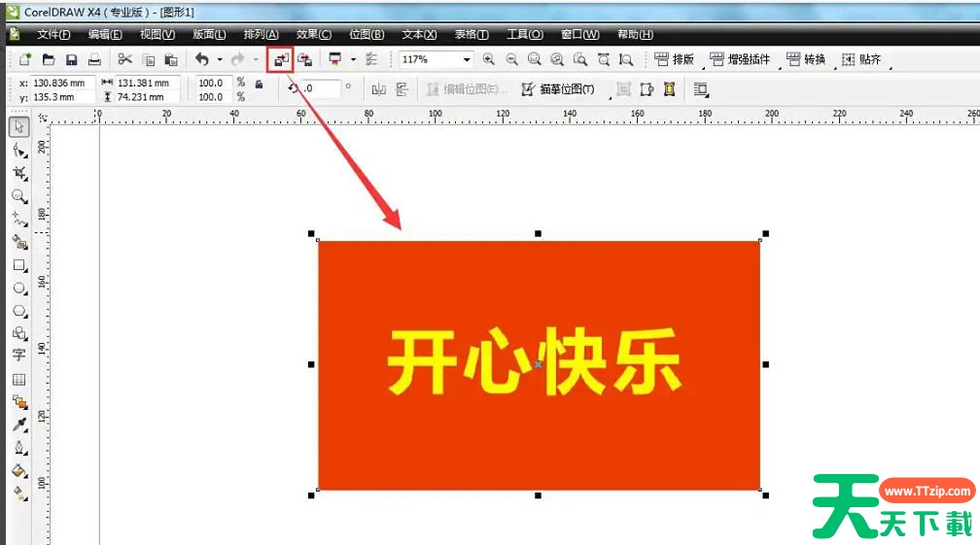Click the Import icon highlighted in red
Viewport: 980px width, 545px height.
pyautogui.click(x=280, y=59)
